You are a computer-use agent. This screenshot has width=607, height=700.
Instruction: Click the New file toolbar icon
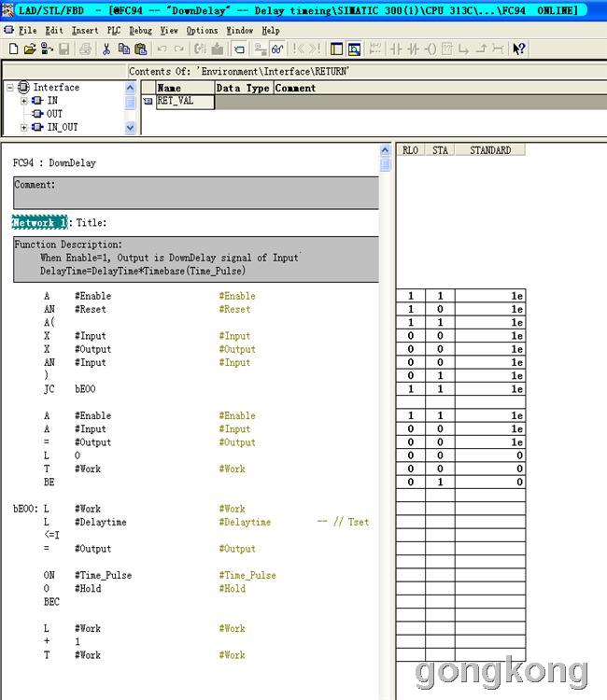tap(14, 49)
